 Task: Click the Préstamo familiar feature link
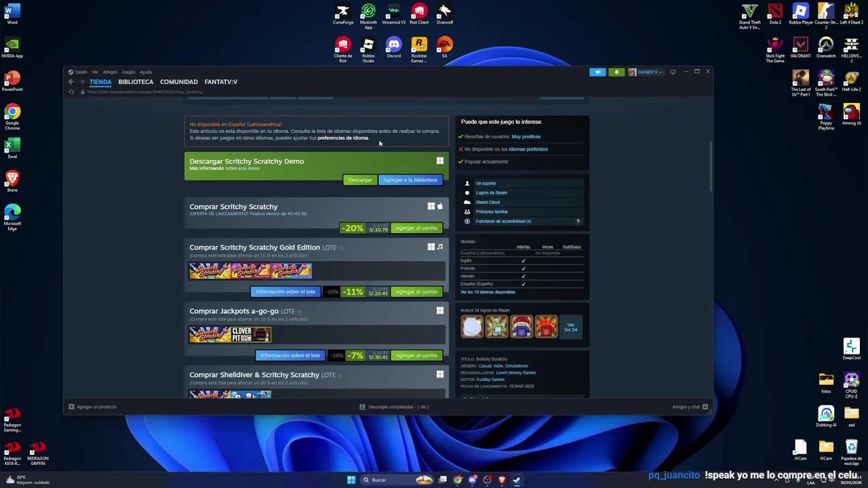492,211
